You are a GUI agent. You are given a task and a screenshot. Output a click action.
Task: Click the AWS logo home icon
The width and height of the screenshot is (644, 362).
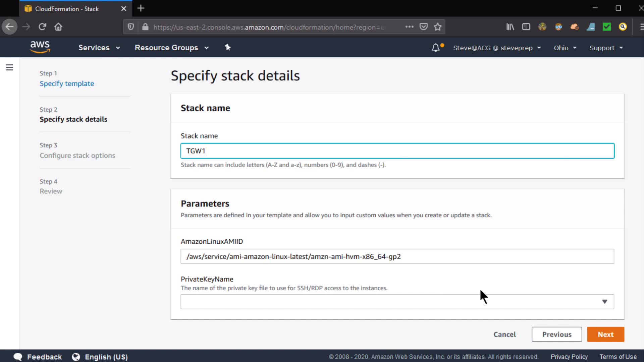pyautogui.click(x=40, y=47)
